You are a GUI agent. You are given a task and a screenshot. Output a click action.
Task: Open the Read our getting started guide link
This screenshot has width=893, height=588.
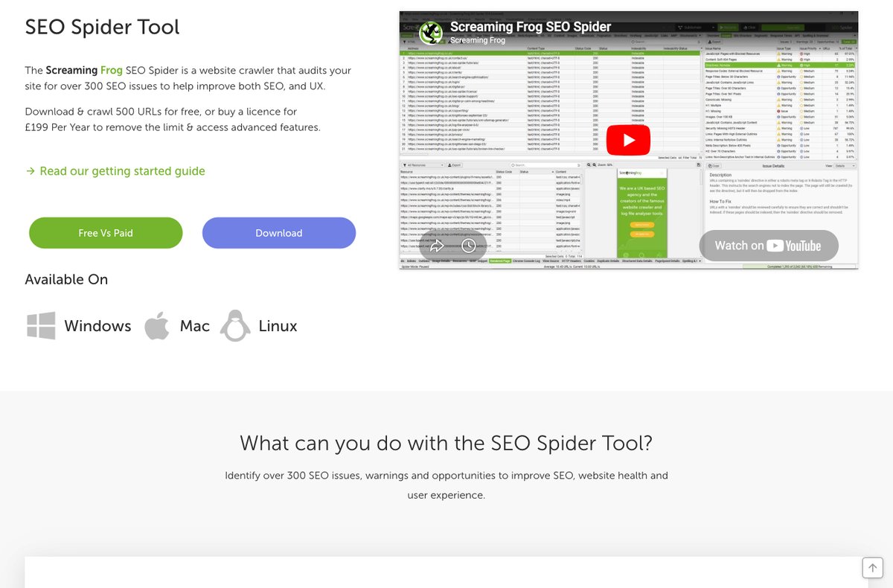pyautogui.click(x=115, y=171)
